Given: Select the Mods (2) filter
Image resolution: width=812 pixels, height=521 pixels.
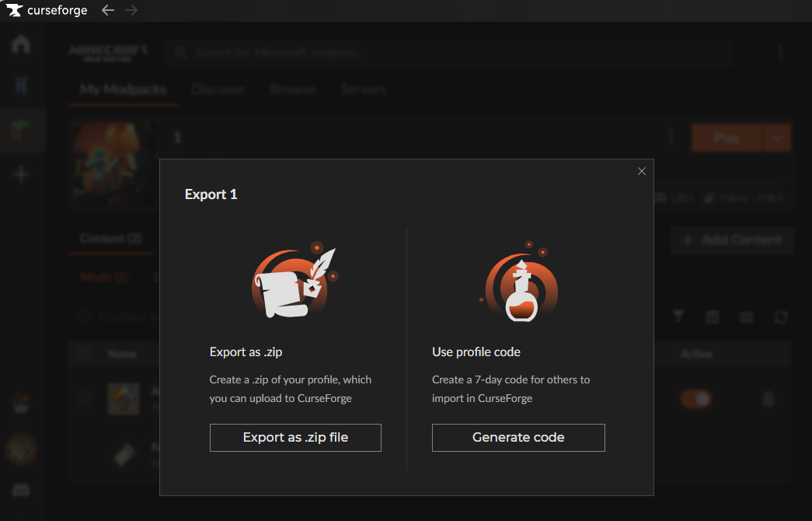Looking at the screenshot, I should pyautogui.click(x=105, y=278).
